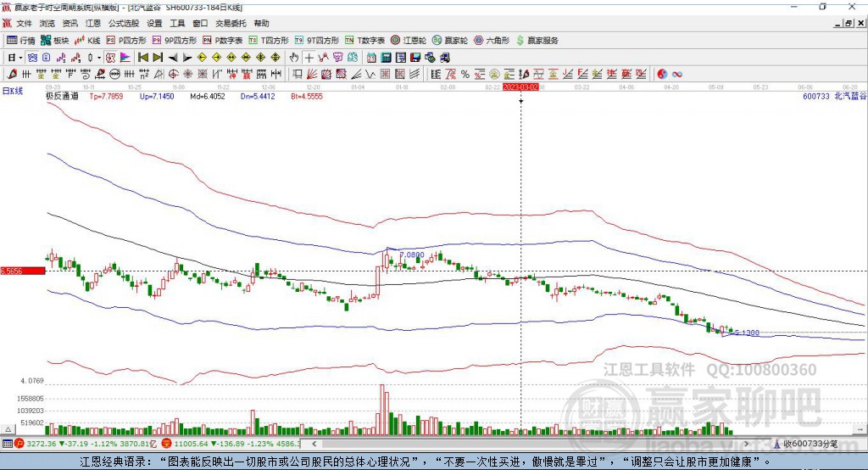Click the percent sign tool icon

[465, 75]
